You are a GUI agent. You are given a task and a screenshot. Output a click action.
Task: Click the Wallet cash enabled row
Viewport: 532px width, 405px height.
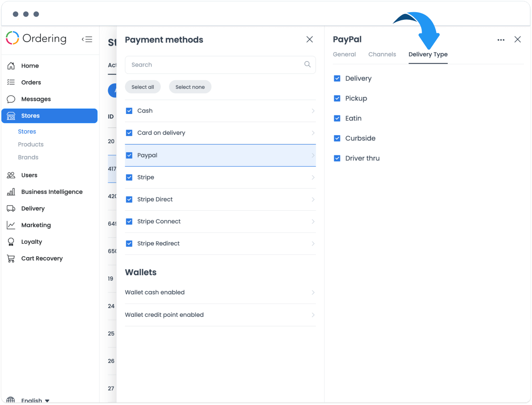(220, 292)
